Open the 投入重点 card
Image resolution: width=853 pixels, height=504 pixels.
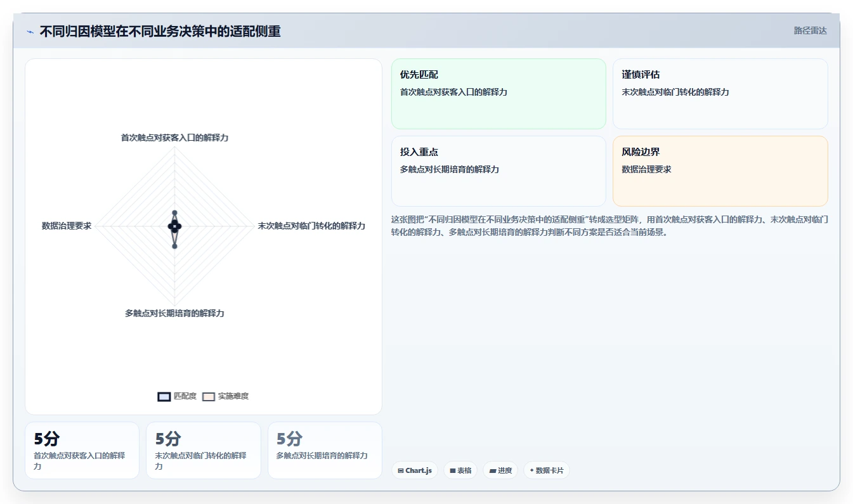[498, 171]
